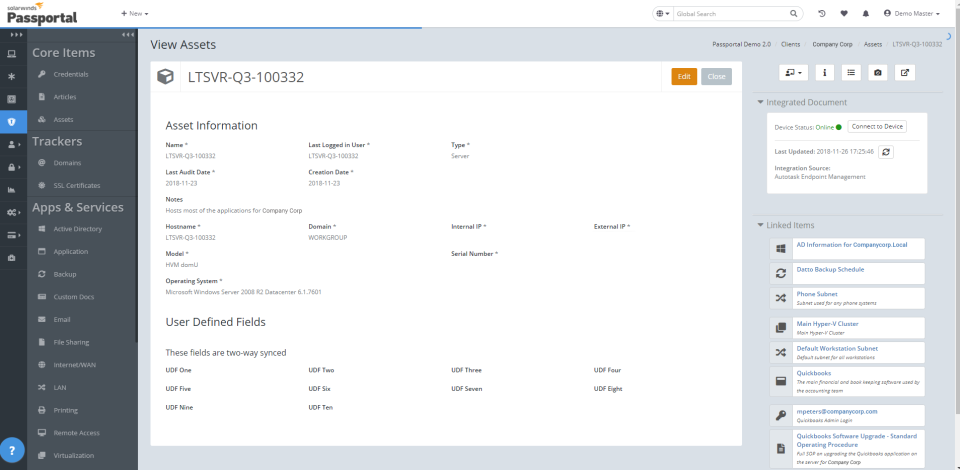Collapse the sidebar with three left arrows
The height and width of the screenshot is (470, 960).
127,35
